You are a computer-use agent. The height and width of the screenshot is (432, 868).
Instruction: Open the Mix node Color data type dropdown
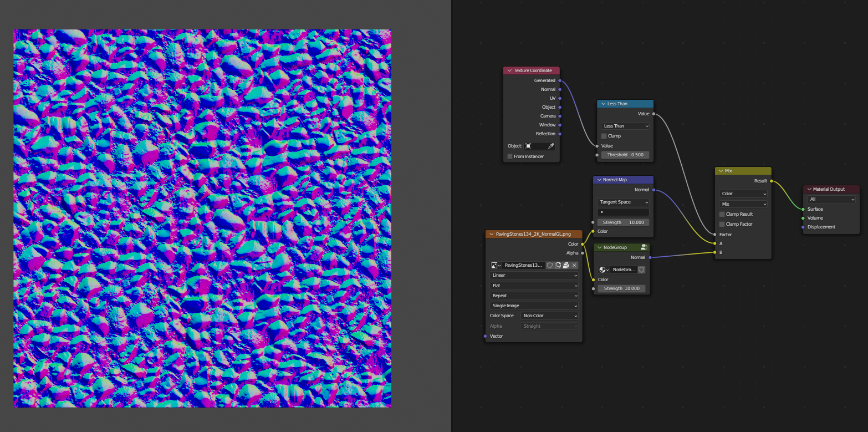coord(743,194)
